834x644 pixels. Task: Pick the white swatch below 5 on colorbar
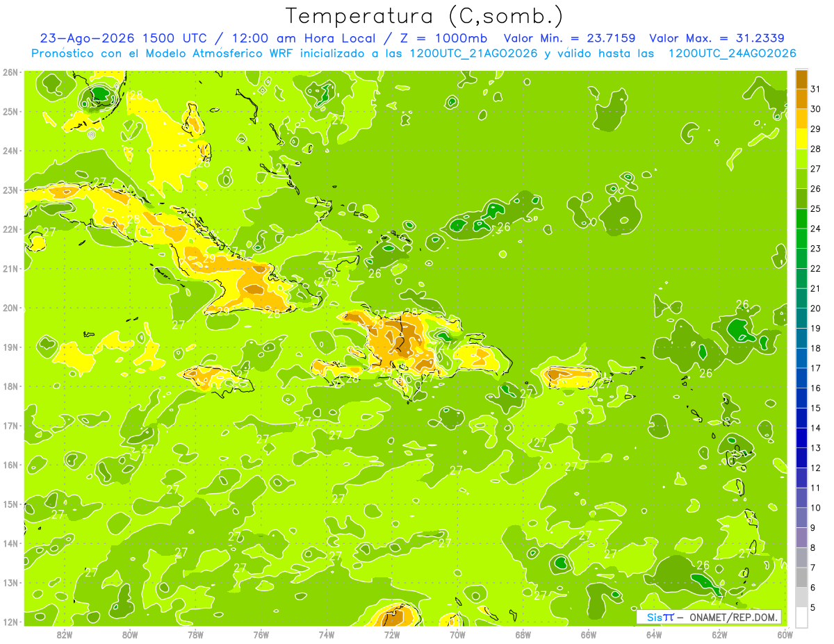tap(801, 617)
